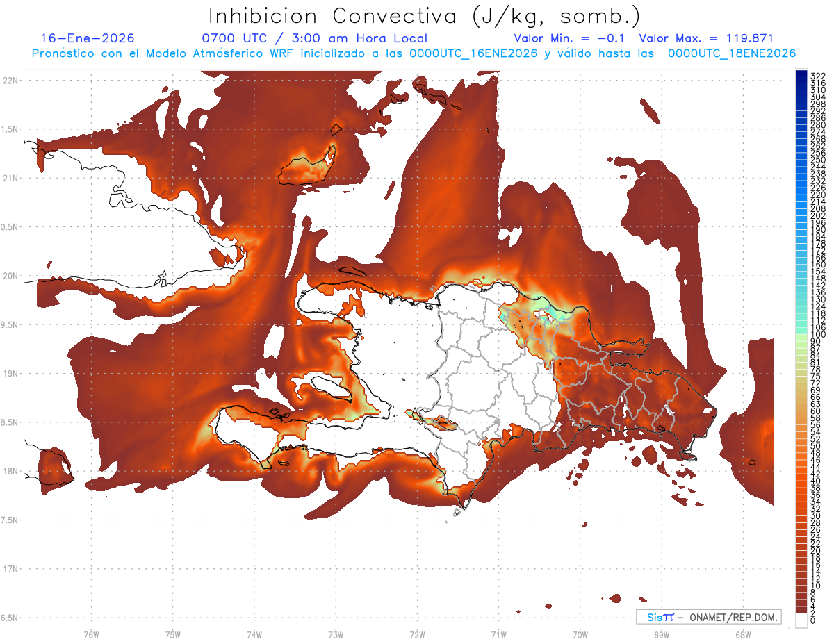This screenshot has height=644, width=834.
Task: Click the "69W" longitude label
Action: 662,634
